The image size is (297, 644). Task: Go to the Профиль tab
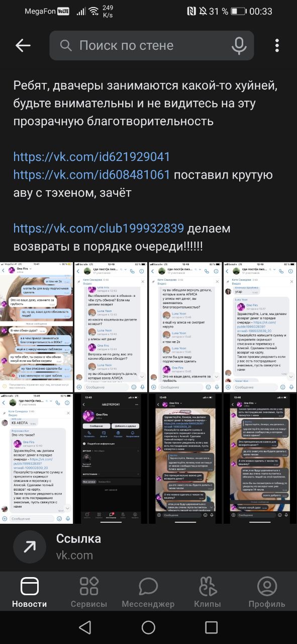tap(267, 592)
